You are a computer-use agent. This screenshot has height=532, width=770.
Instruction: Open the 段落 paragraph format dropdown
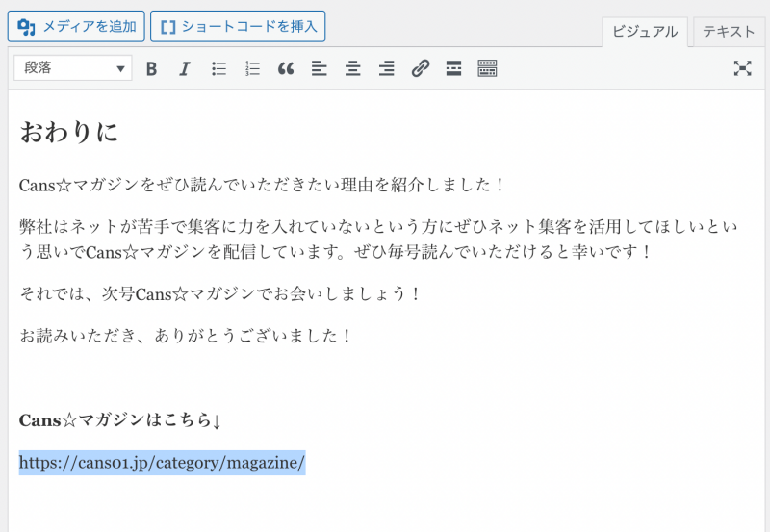73,68
